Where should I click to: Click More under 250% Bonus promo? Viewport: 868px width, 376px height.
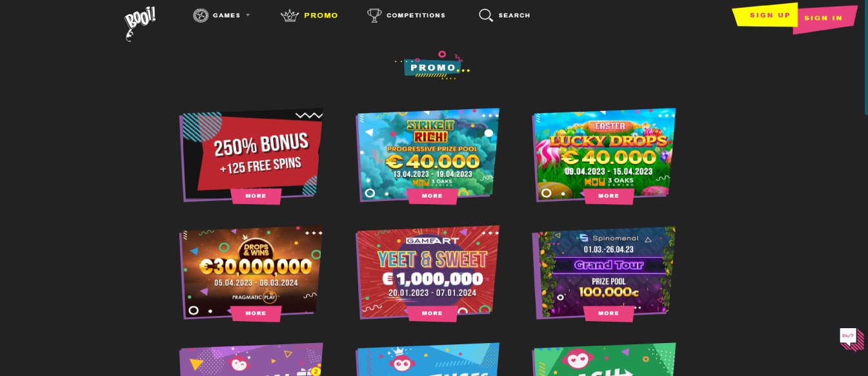(256, 196)
